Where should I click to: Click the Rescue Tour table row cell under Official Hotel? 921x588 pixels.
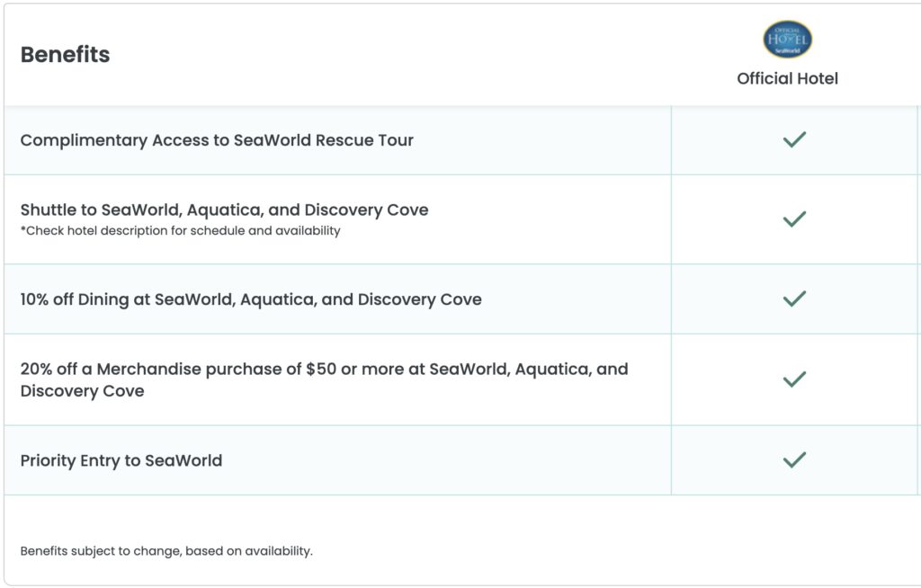pos(794,140)
